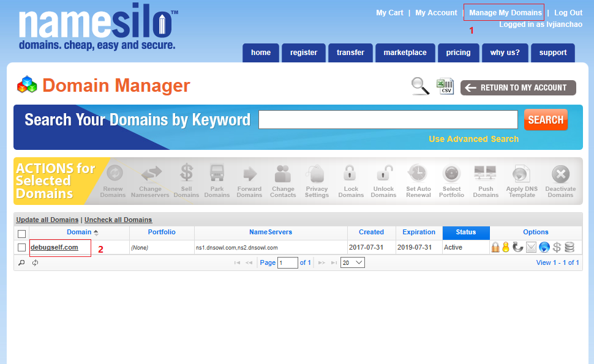Viewport: 594px width, 364px height.
Task: Click the Change Contacts action icon
Action: tap(282, 174)
